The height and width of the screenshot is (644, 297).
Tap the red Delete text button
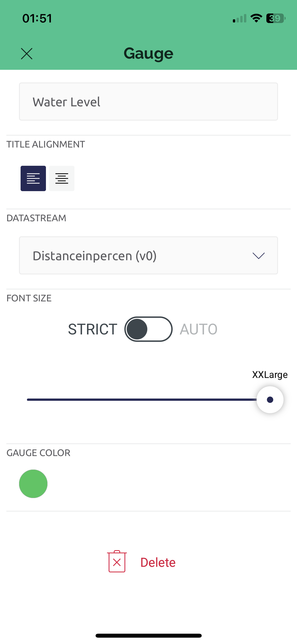point(158,562)
